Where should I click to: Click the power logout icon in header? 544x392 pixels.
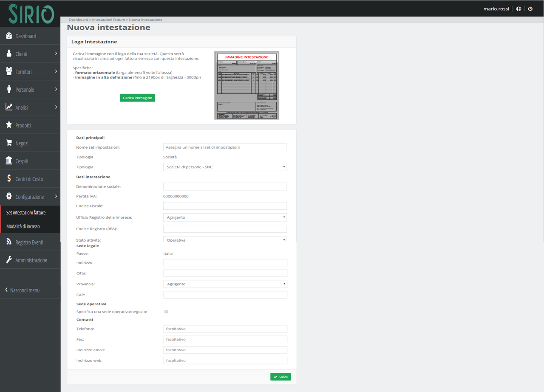530,8
